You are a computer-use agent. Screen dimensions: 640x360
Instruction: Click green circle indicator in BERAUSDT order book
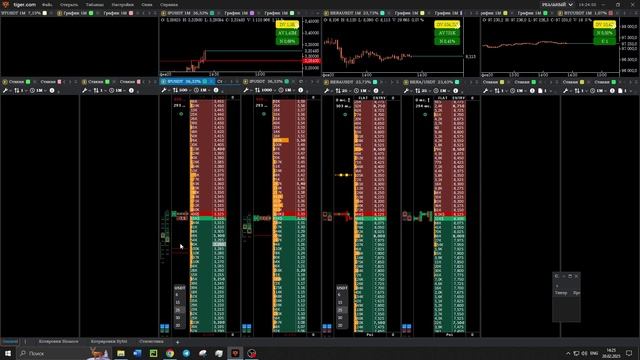pos(345,114)
